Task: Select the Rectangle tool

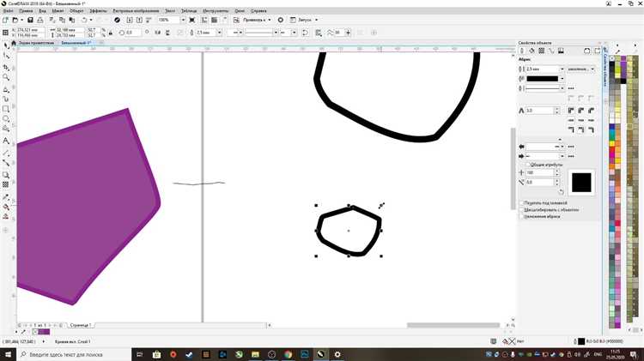Action: (x=6, y=109)
